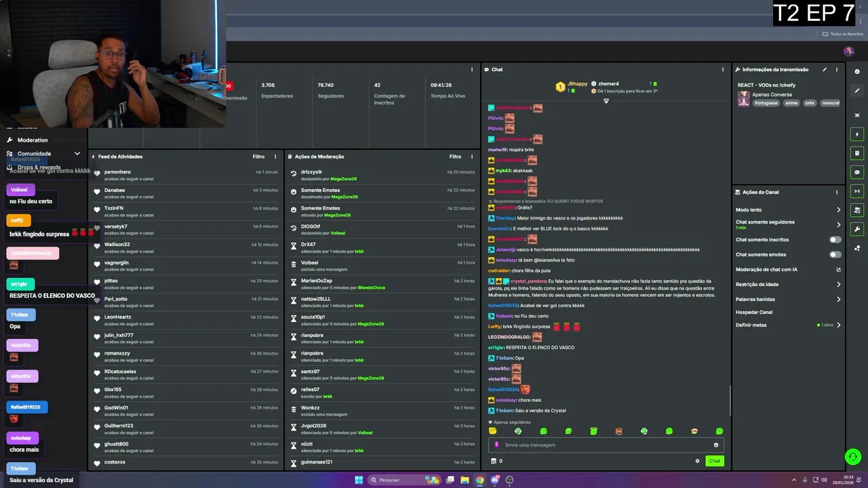868x488 pixels.
Task: Click MegaZone26 link in drizzysik row
Action: (344, 179)
